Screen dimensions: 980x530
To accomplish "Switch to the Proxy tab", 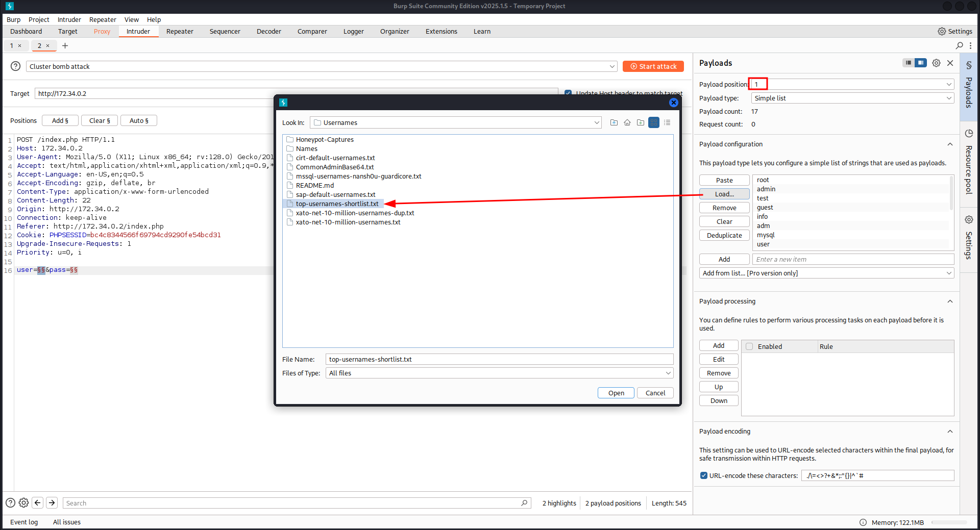I will [102, 31].
